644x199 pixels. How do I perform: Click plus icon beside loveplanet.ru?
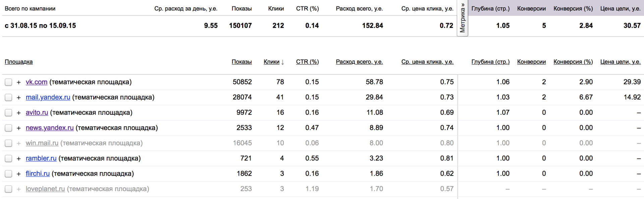point(19,189)
